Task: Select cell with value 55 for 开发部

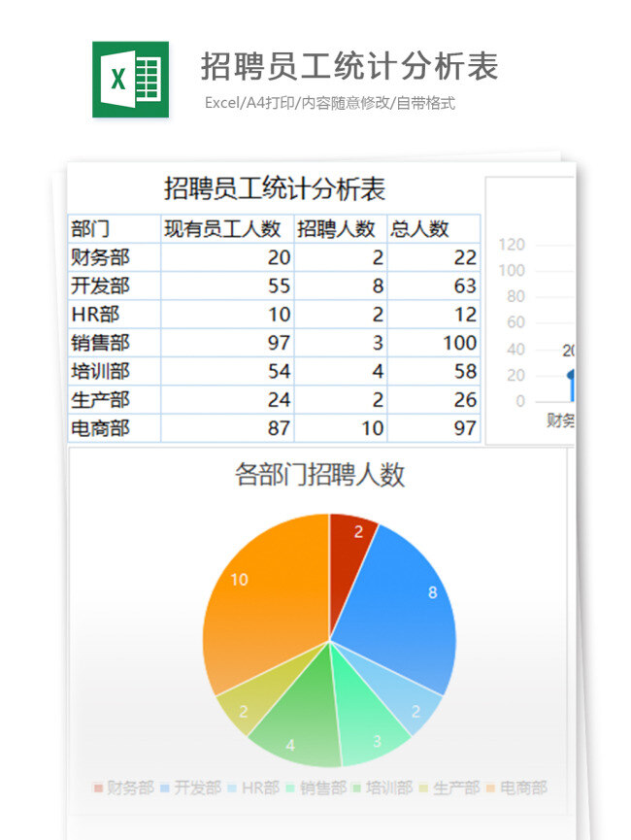Action: 227,286
